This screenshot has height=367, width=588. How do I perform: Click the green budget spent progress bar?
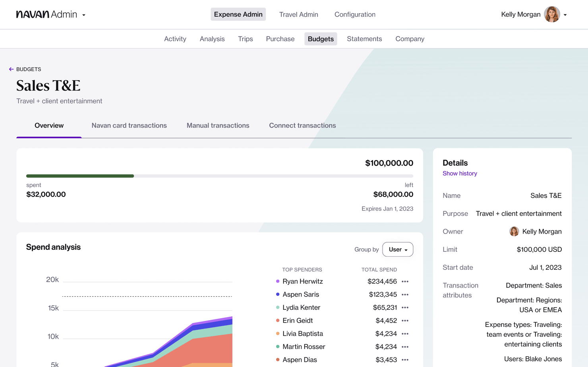[x=80, y=176]
